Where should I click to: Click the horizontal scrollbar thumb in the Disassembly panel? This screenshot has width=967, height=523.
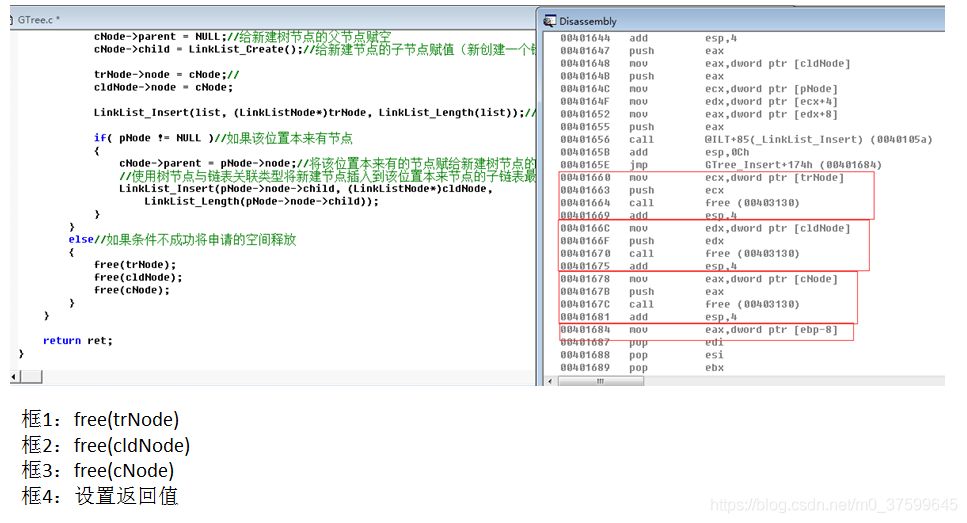[601, 381]
